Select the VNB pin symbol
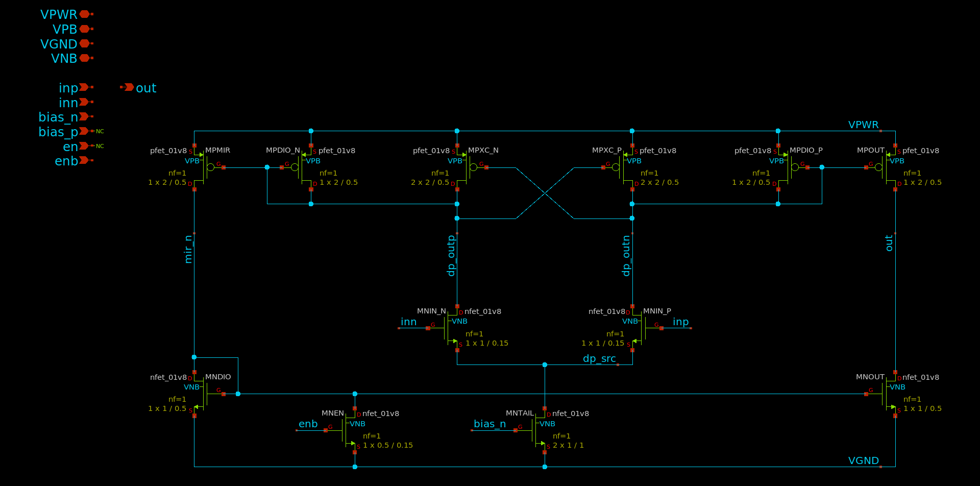The height and width of the screenshot is (486, 980). (x=86, y=58)
